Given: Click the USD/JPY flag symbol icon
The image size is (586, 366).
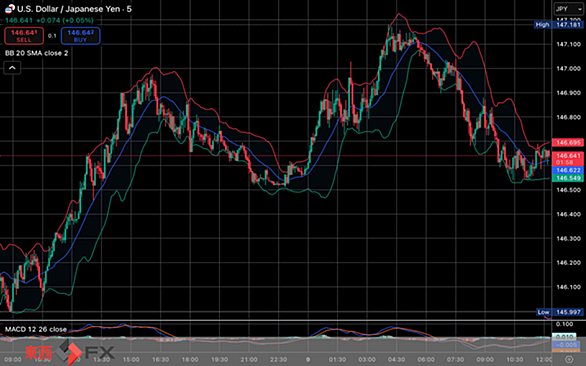Looking at the screenshot, I should click(x=10, y=9).
